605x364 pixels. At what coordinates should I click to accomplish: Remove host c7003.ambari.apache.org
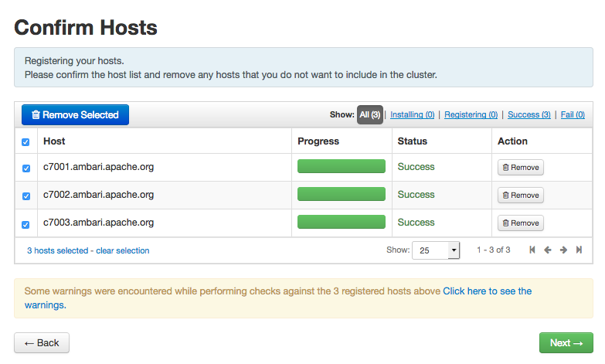[520, 223]
